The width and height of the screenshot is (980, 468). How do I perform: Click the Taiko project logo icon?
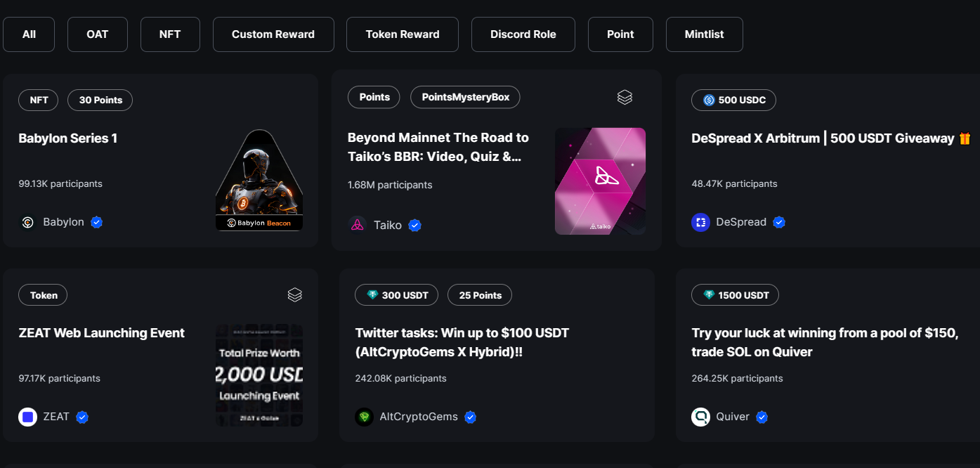coord(358,225)
